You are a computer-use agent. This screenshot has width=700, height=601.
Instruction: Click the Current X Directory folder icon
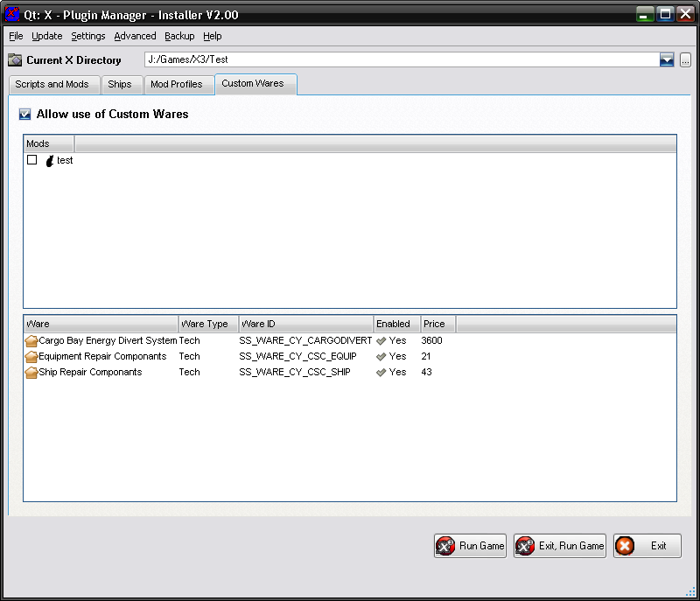click(15, 59)
